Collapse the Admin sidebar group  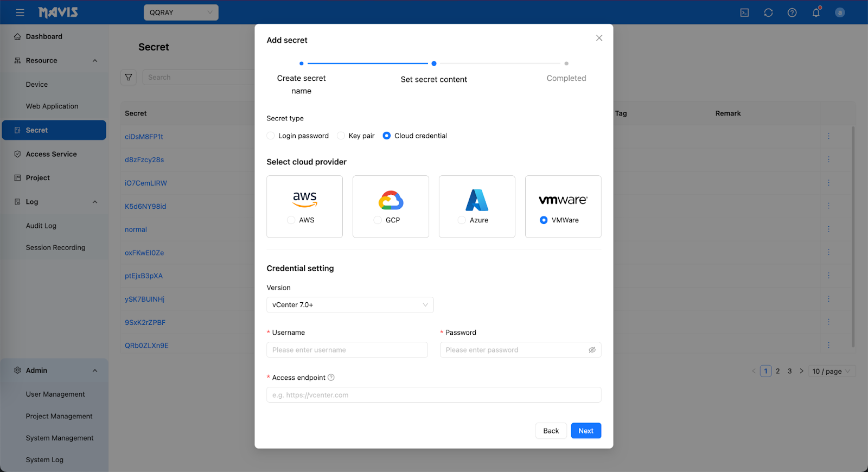click(95, 371)
